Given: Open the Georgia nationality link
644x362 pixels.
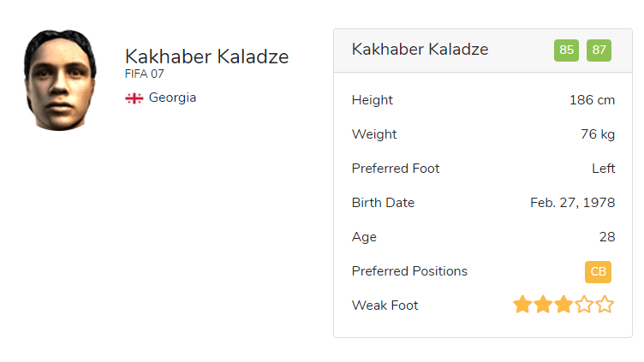Looking at the screenshot, I should pyautogui.click(x=172, y=98).
